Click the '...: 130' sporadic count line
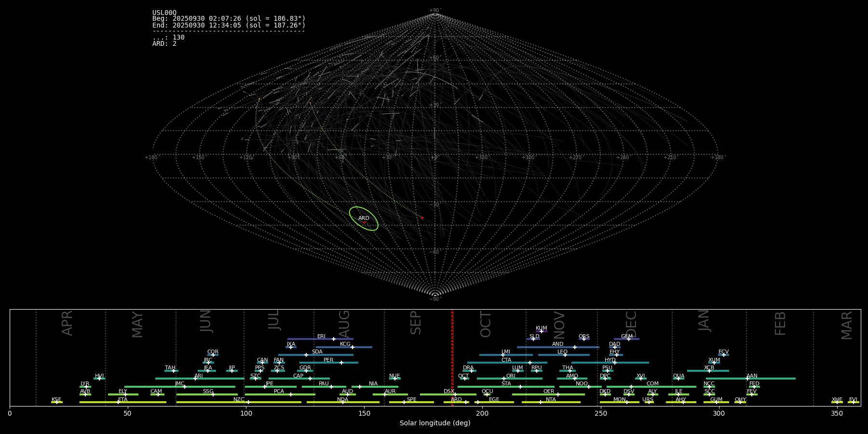 click(x=168, y=37)
